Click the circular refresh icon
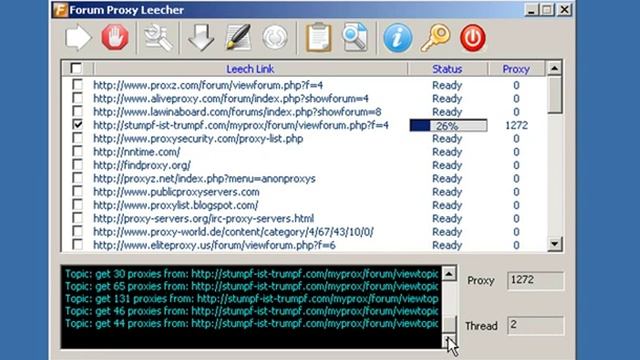The height and width of the screenshot is (360, 640). click(x=275, y=38)
